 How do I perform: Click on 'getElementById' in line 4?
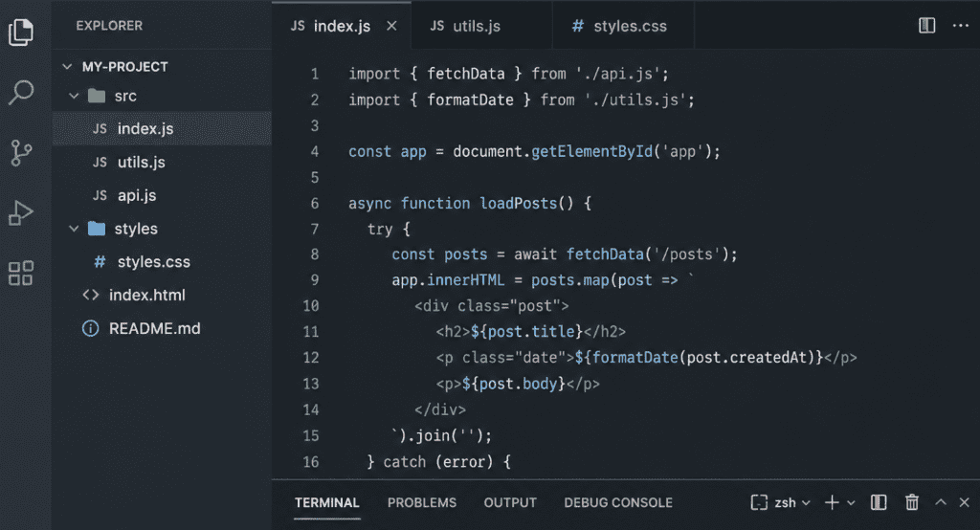pyautogui.click(x=591, y=151)
